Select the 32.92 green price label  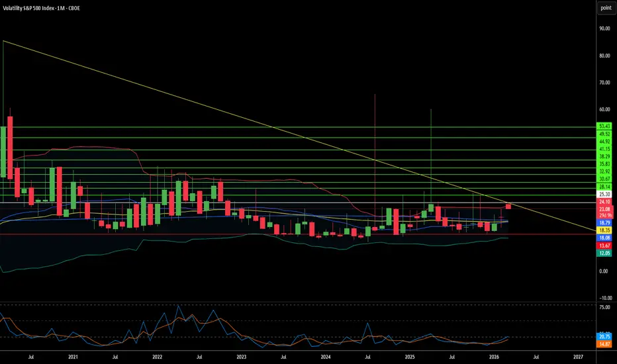(604, 171)
